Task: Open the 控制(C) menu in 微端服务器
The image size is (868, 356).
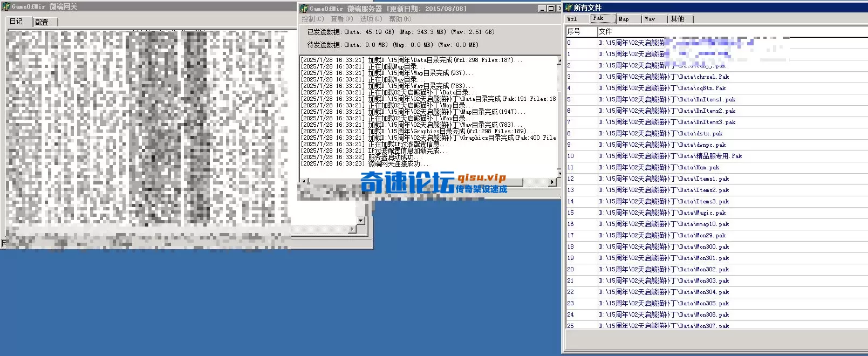Action: click(313, 19)
